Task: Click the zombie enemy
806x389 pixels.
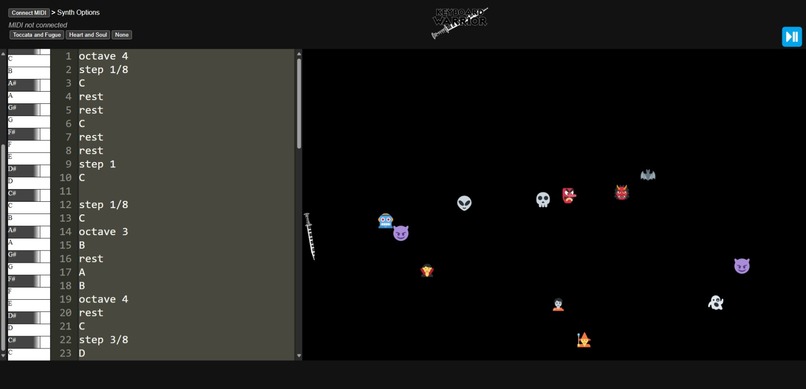Action: coord(558,305)
